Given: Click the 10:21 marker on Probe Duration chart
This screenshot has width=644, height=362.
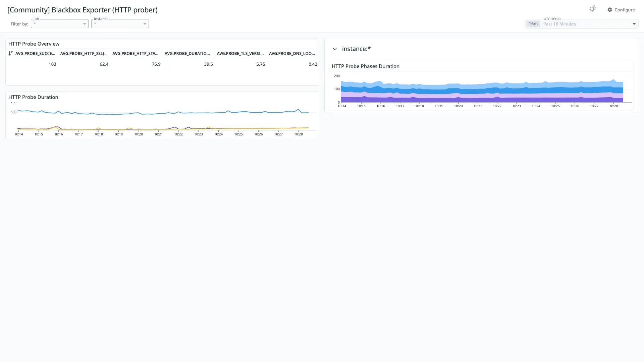Looking at the screenshot, I should click(x=158, y=134).
